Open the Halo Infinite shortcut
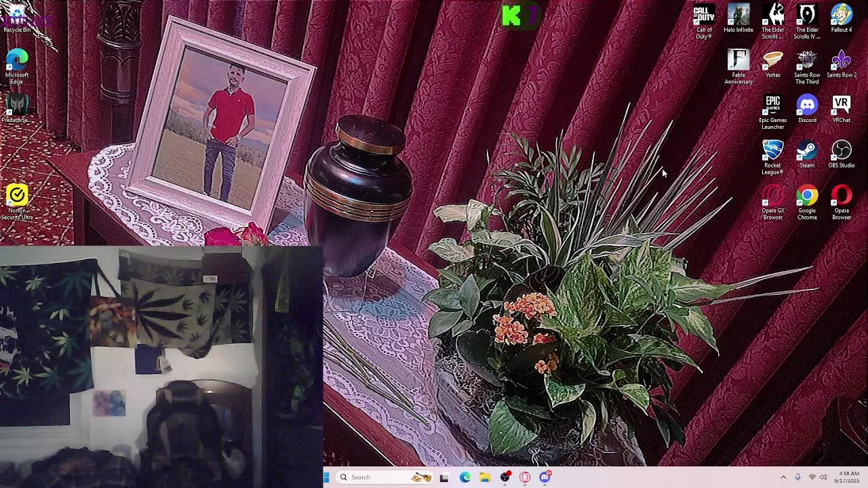Viewport: 868px width, 488px height. (x=738, y=19)
